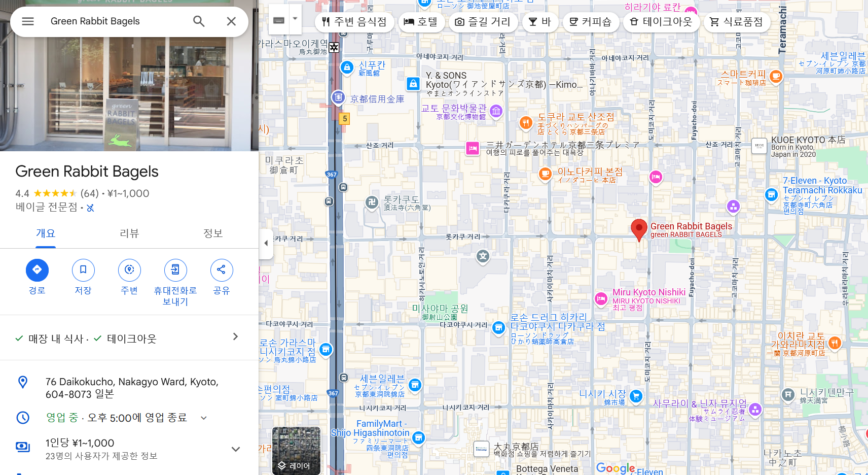Click the 휴대전화로 보내기 icon
The image size is (868, 475).
coord(175,270)
